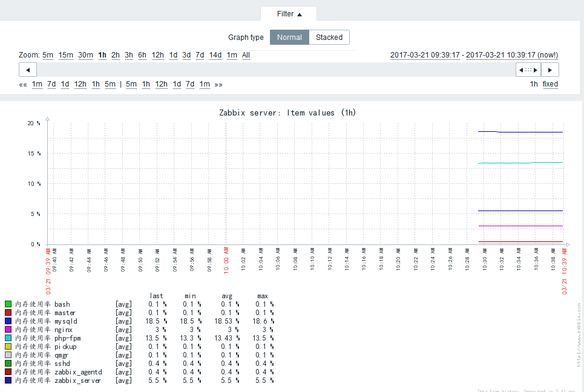Image resolution: width=584 pixels, height=392 pixels.
Task: Click the left arrow scroll button
Action: 28,70
